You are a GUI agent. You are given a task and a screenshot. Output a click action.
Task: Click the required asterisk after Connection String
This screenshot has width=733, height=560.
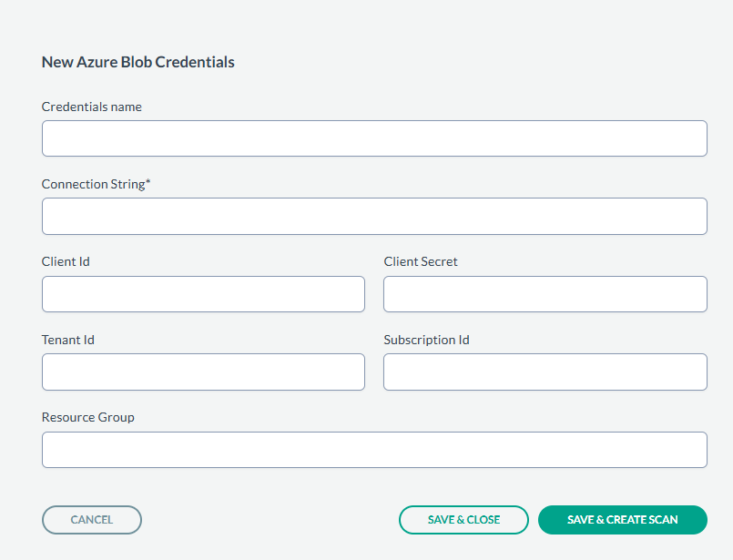[148, 183]
